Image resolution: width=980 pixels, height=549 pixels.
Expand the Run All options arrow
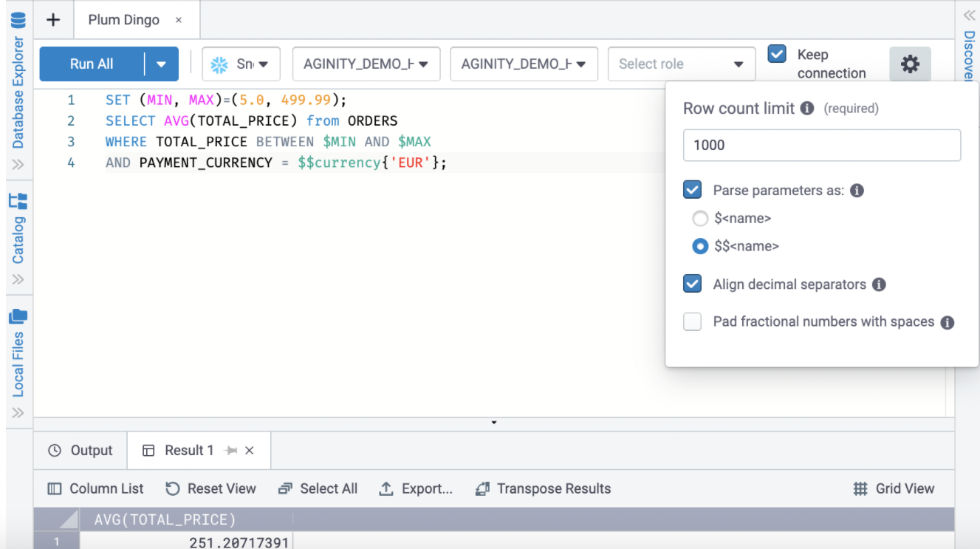(x=161, y=64)
